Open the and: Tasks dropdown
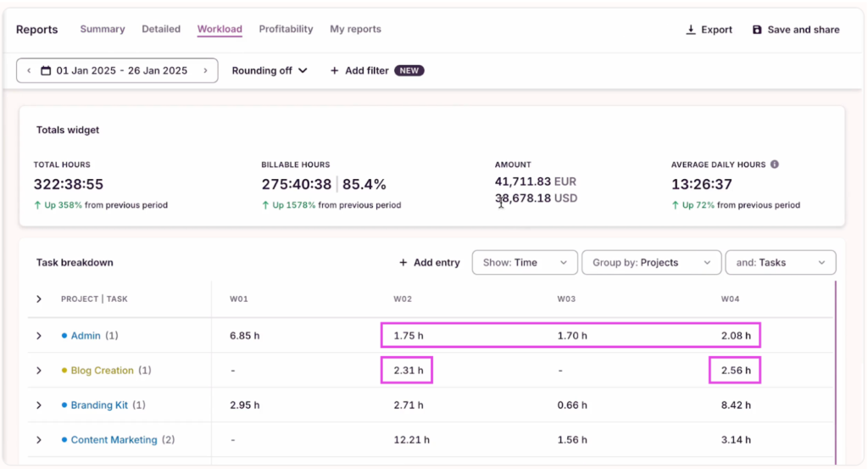 [x=780, y=263]
